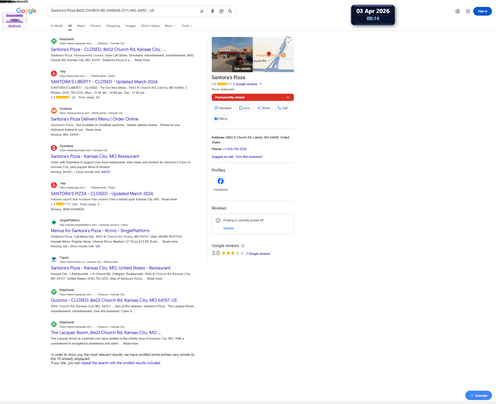
Task: Open the SANTORA'S PIZZA CLOSED Yelp result
Action: (102, 194)
